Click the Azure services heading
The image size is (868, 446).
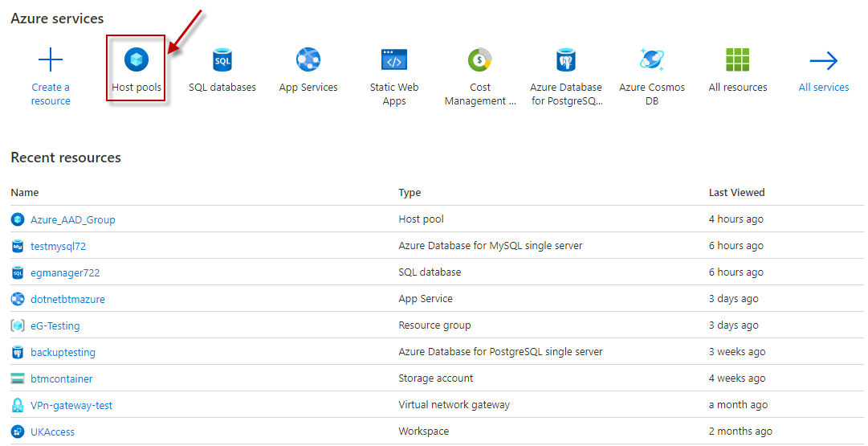click(57, 18)
